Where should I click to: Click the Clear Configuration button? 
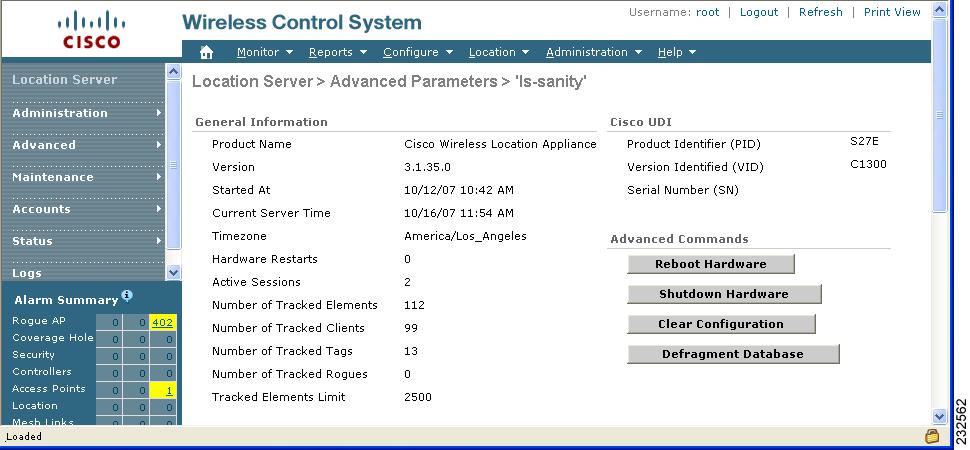point(721,324)
